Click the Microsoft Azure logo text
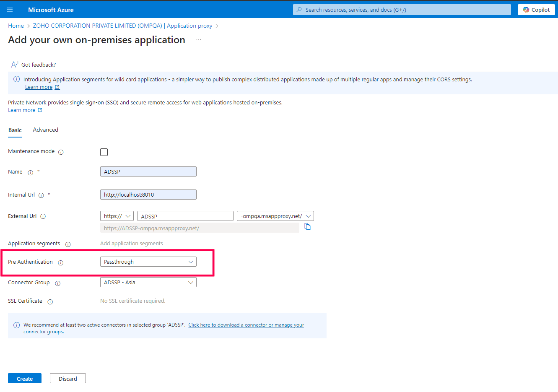Viewport: 558px width, 392px height. 51,10
